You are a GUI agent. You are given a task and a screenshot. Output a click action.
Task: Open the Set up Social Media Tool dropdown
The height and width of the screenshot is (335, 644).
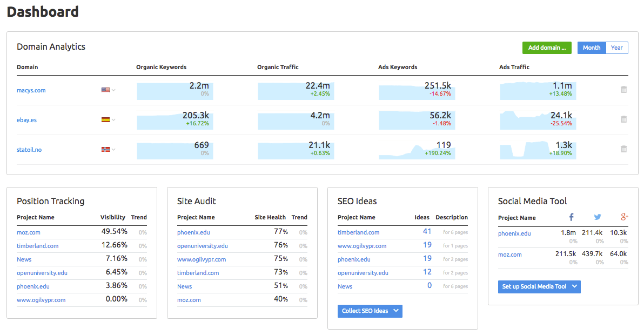(x=539, y=287)
